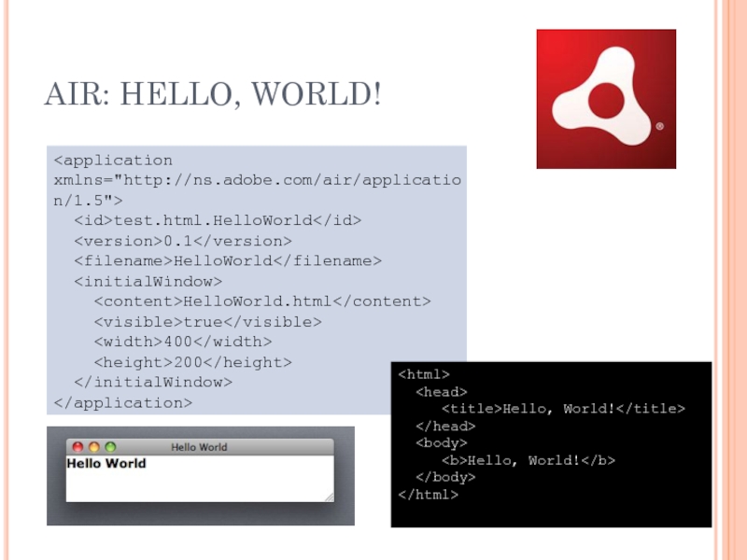This screenshot has height=560, width=747.
Task: Click the Hello World window title bar text
Action: coord(199,447)
